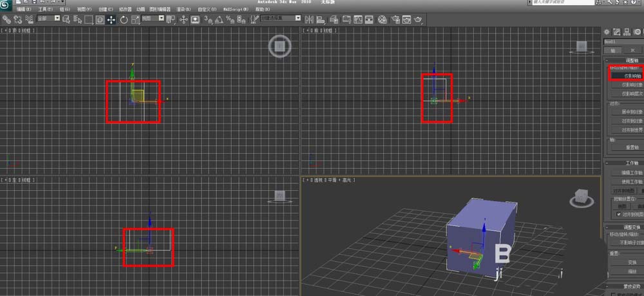
Task: Open the 创建 (Create) menu
Action: tap(106, 9)
